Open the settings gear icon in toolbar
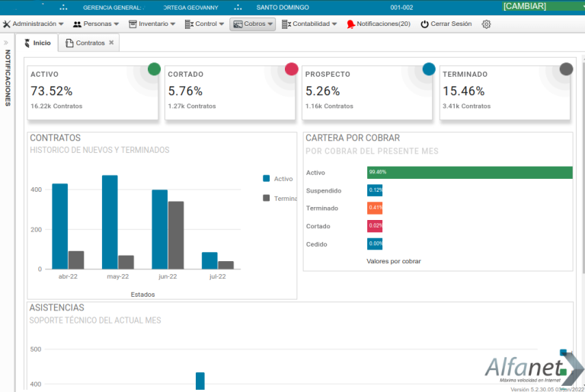Viewport: 585px width, 392px height. click(x=486, y=24)
